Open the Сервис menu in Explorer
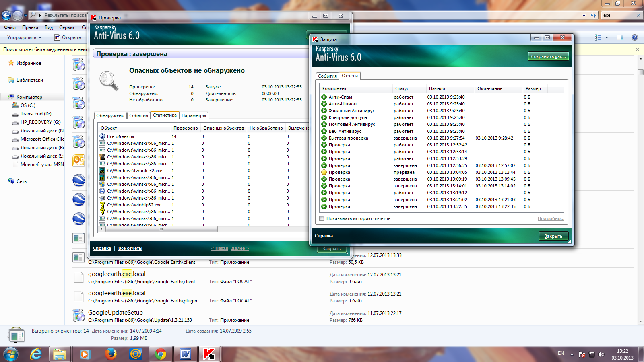Image resolution: width=644 pixels, height=362 pixels. tap(67, 27)
